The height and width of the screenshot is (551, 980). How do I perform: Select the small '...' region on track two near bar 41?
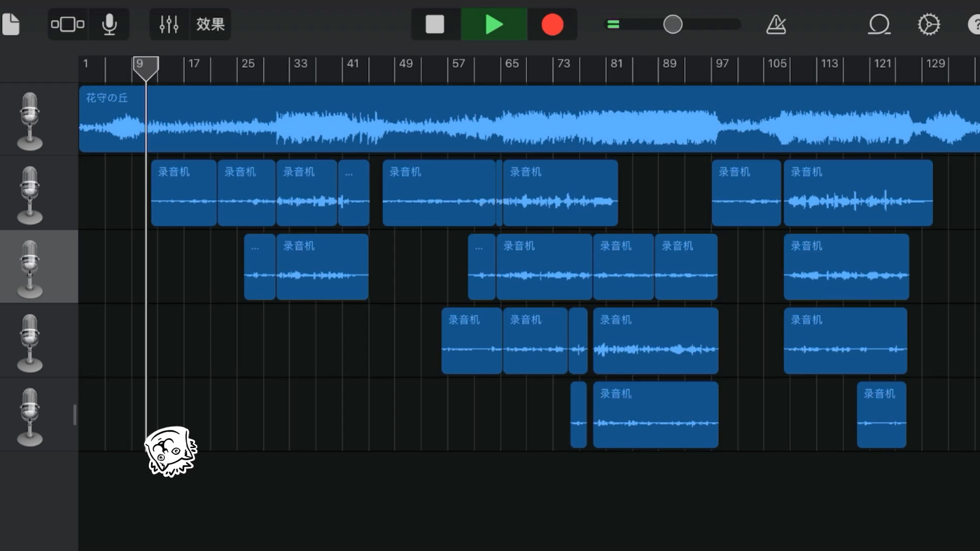354,193
